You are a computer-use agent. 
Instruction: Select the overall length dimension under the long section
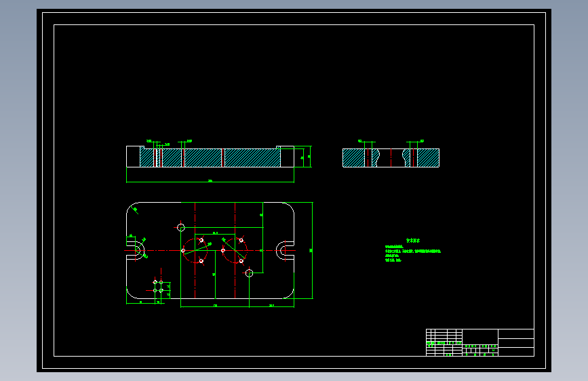pos(210,182)
